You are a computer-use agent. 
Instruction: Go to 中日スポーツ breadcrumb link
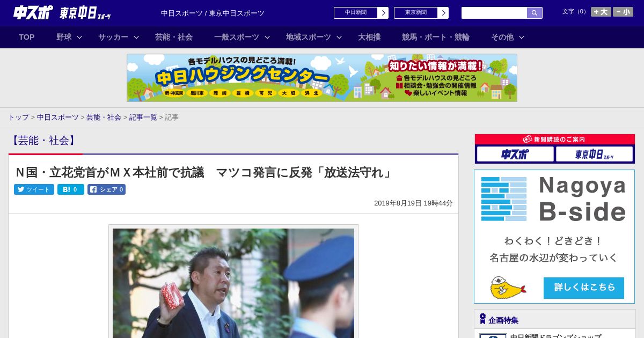coord(58,117)
